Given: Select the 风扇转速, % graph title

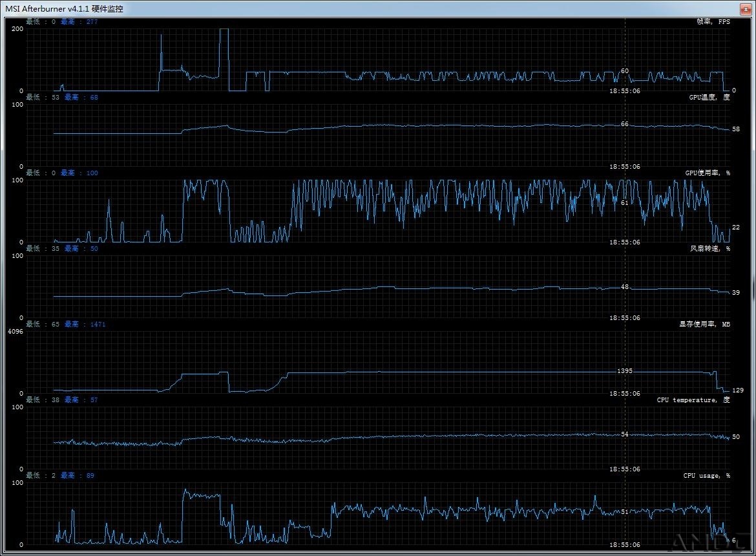Looking at the screenshot, I should tap(709, 249).
